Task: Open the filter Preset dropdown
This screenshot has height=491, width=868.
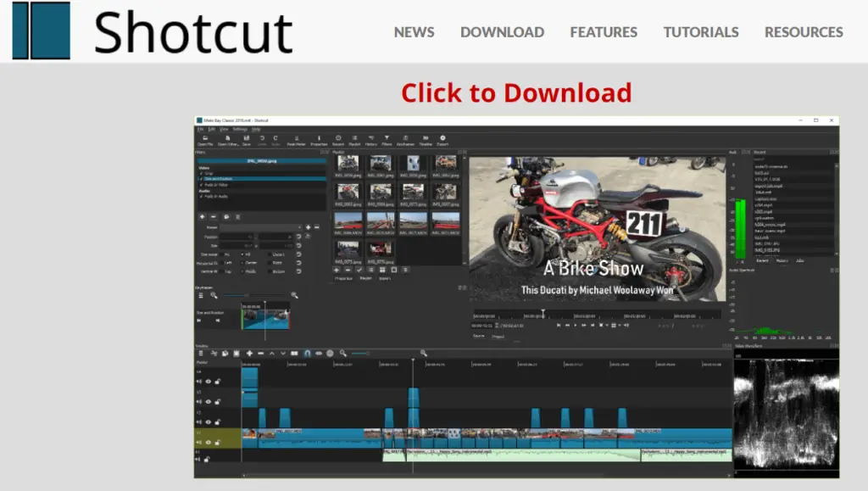Action: (261, 227)
